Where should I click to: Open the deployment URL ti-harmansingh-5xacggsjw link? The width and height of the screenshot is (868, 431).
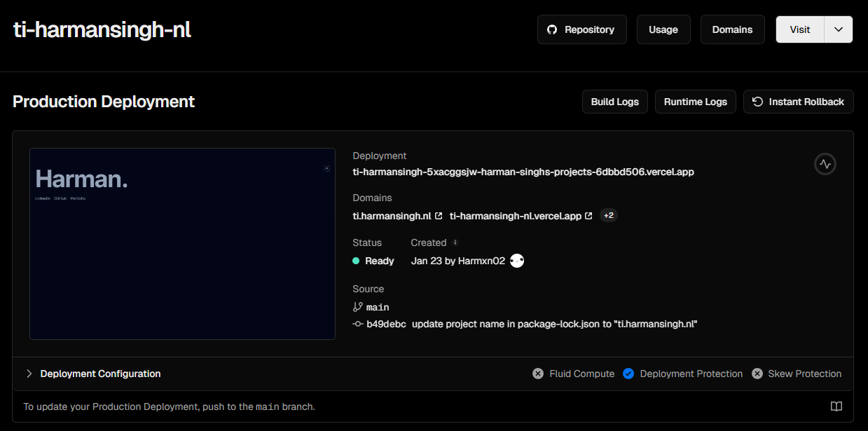[x=523, y=172]
